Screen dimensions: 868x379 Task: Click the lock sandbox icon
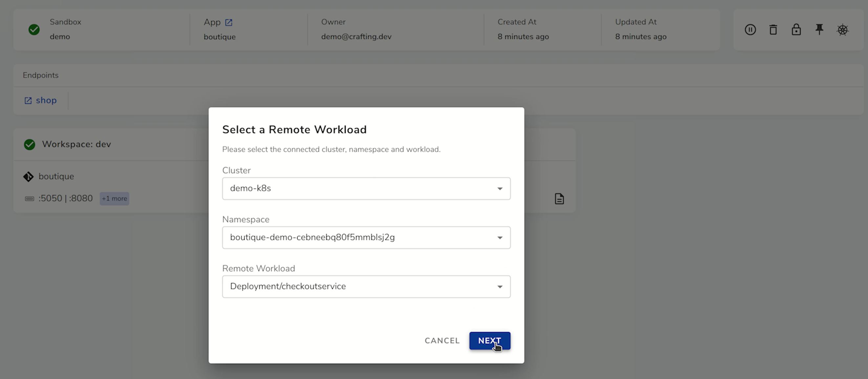(x=796, y=30)
